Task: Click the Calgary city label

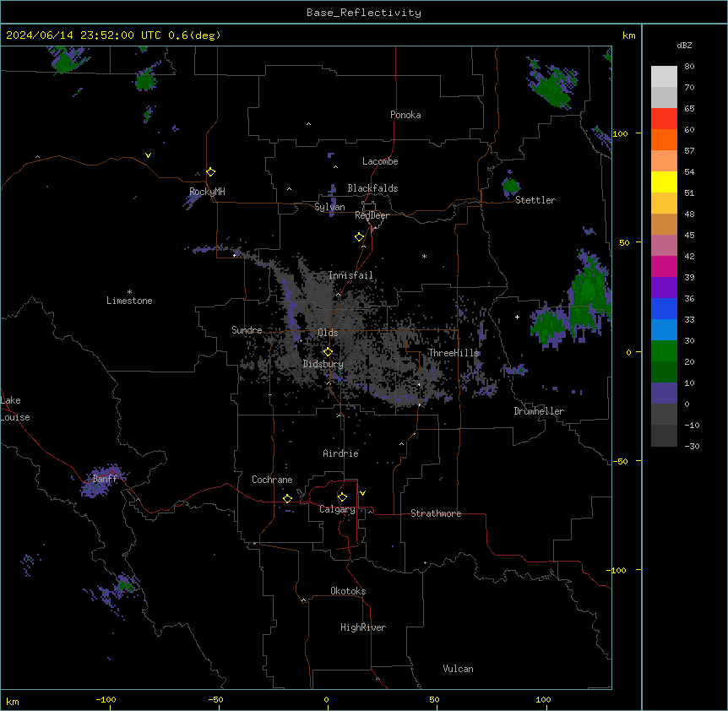Action: 337,509
